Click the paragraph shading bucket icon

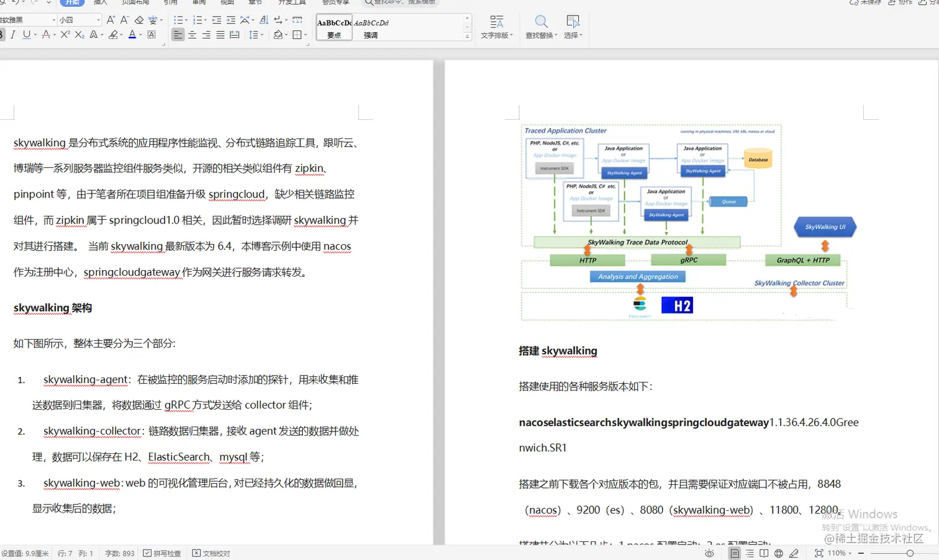278,35
